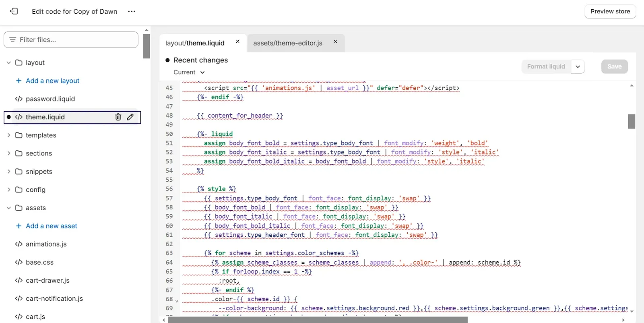The height and width of the screenshot is (323, 644).
Task: Expand the snippets folder chevron
Action: coord(9,172)
